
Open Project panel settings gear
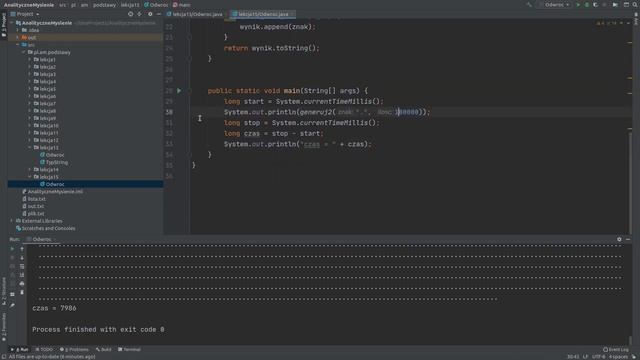[150, 14]
